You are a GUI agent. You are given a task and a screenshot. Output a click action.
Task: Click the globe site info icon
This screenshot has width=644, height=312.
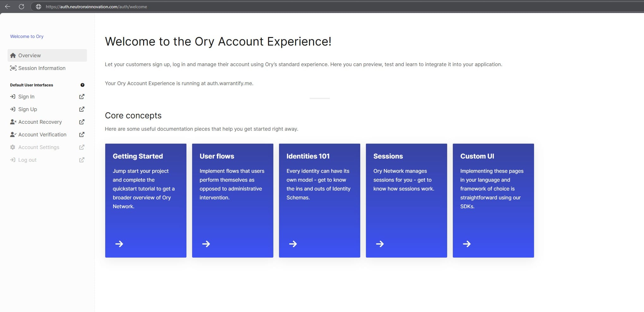[39, 7]
